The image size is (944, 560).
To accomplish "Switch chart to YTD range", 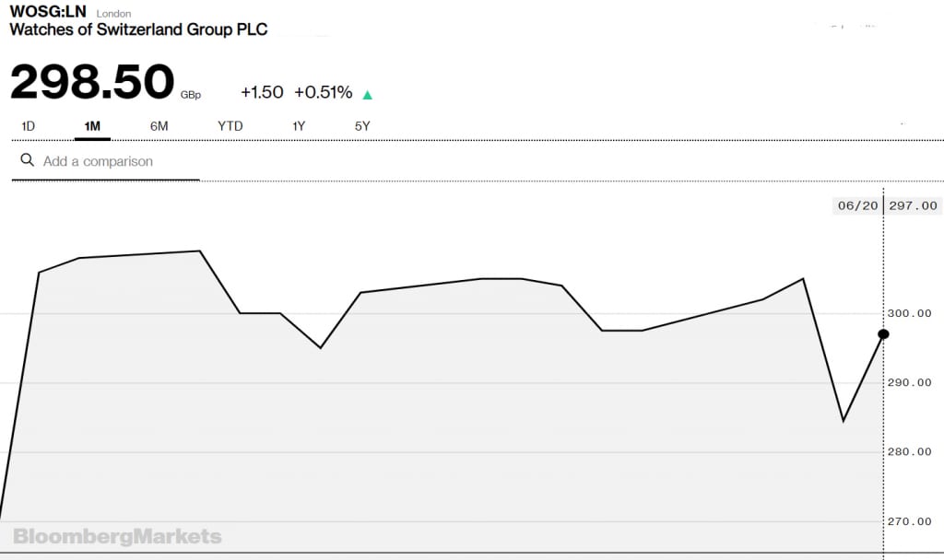I will [230, 125].
